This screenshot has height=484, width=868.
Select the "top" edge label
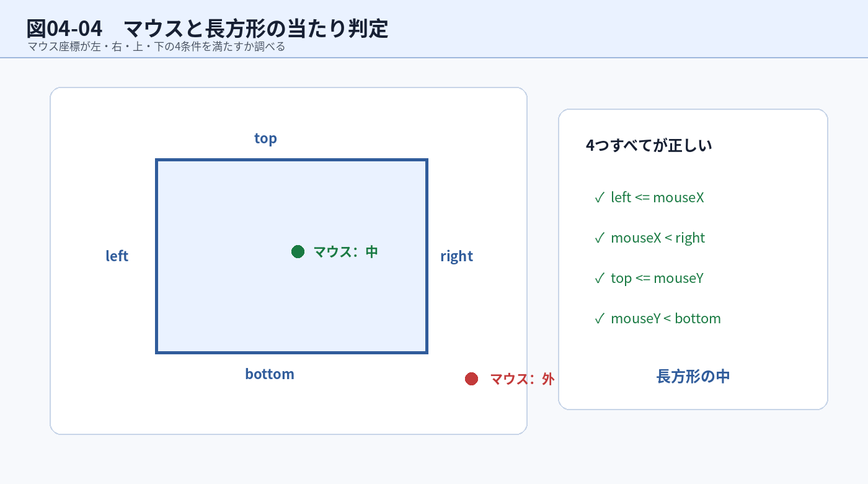(x=265, y=138)
